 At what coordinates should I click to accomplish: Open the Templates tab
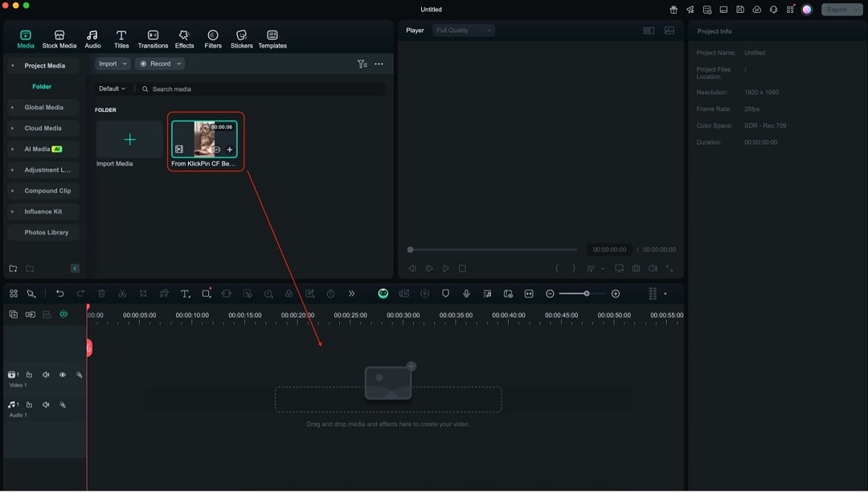pos(272,39)
